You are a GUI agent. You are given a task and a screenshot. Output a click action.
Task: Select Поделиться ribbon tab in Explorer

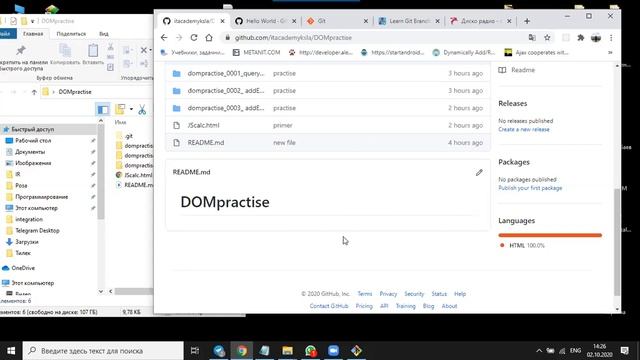(71, 34)
